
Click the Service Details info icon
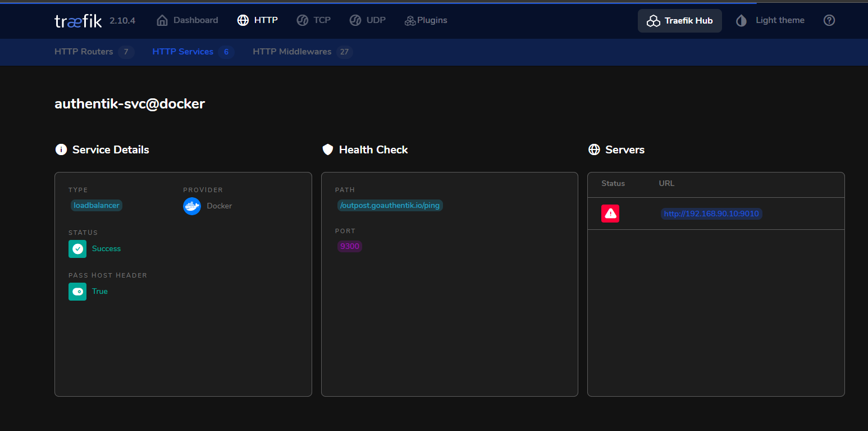pos(61,149)
